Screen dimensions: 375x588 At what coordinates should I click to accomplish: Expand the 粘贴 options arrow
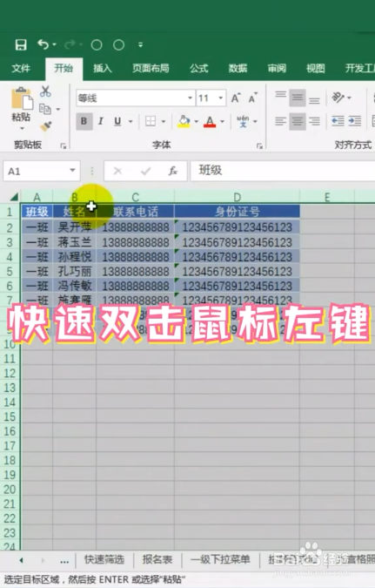coord(22,128)
